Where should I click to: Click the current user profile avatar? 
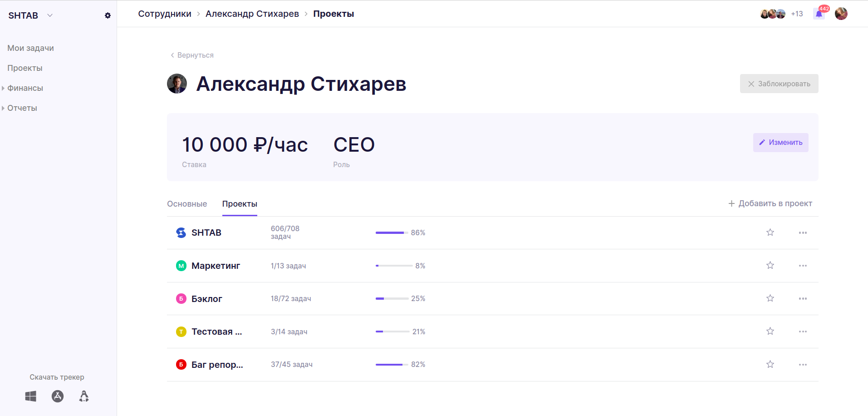pyautogui.click(x=841, y=14)
